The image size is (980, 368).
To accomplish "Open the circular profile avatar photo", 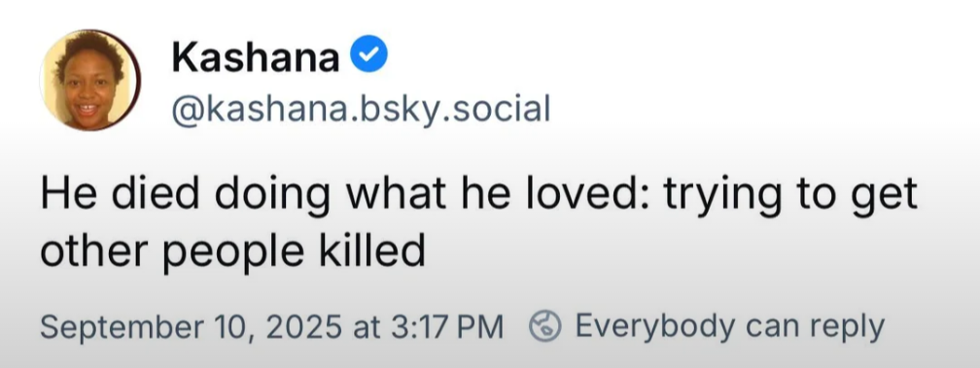I will (90, 80).
